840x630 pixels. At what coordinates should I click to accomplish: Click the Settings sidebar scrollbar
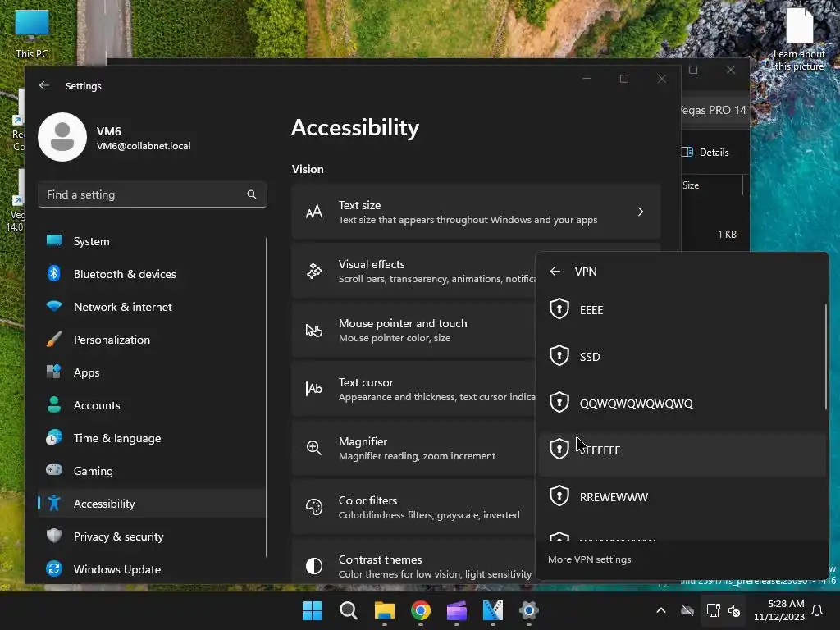coord(267,398)
